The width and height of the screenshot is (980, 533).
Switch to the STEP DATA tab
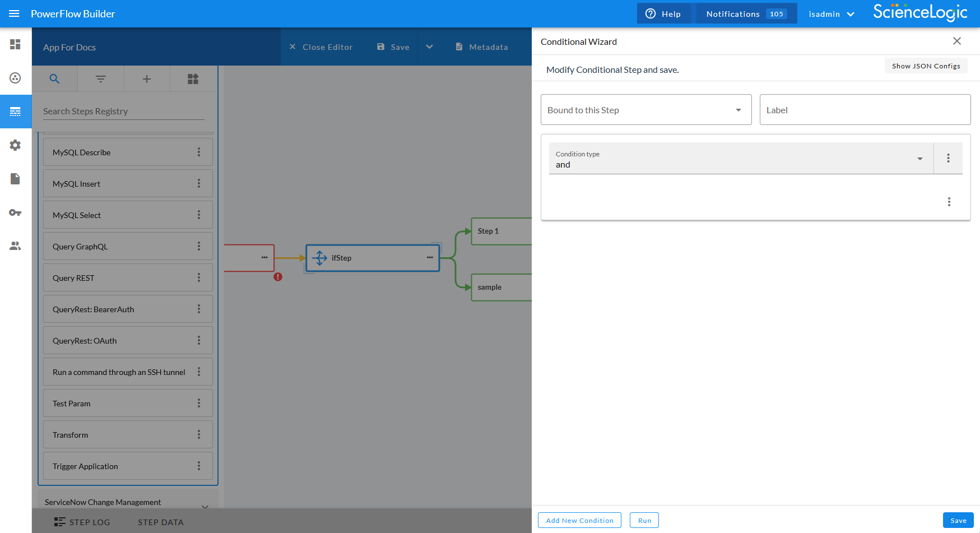(x=161, y=522)
